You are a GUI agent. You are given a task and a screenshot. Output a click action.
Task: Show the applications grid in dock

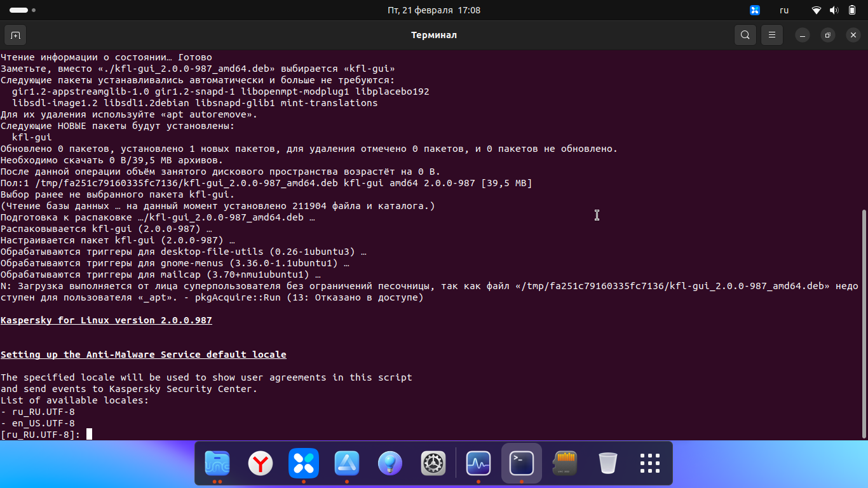pyautogui.click(x=650, y=463)
